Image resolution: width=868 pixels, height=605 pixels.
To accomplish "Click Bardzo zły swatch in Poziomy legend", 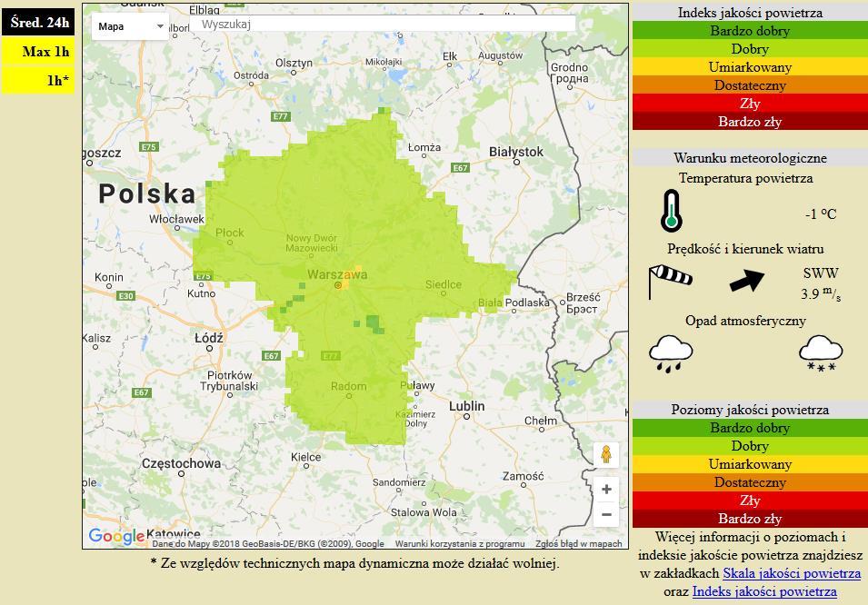I will point(750,519).
